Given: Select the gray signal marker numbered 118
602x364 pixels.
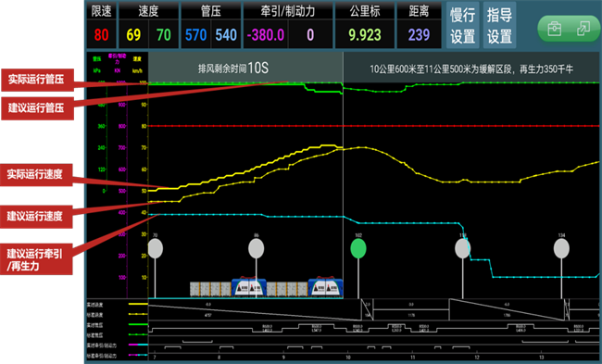Looking at the screenshot, I should point(463,248).
